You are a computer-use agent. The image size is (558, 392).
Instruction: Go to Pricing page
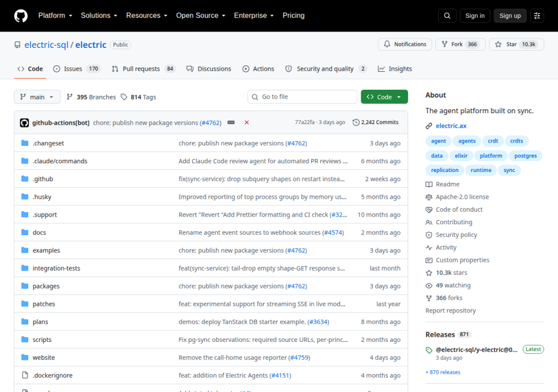pos(293,16)
